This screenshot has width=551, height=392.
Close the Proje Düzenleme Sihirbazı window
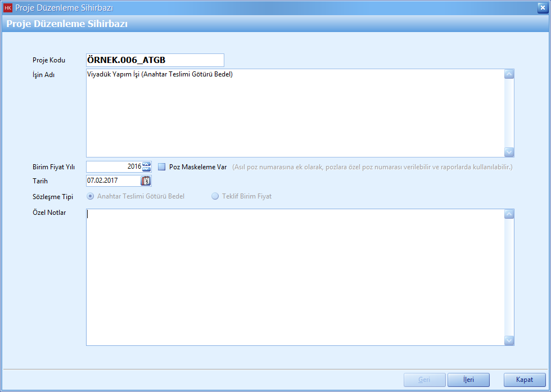[x=541, y=7]
